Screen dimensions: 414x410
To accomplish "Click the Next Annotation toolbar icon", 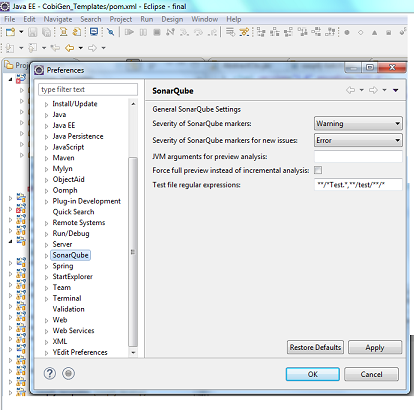I will (10, 48).
